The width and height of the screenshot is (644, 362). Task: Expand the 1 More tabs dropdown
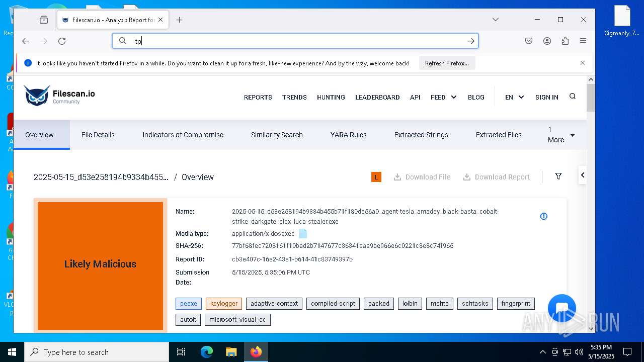point(561,135)
